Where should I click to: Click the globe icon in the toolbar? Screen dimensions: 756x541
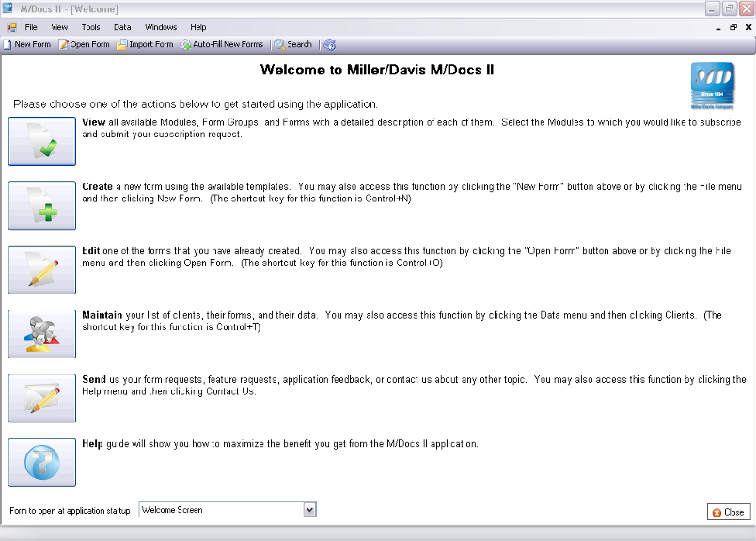330,44
